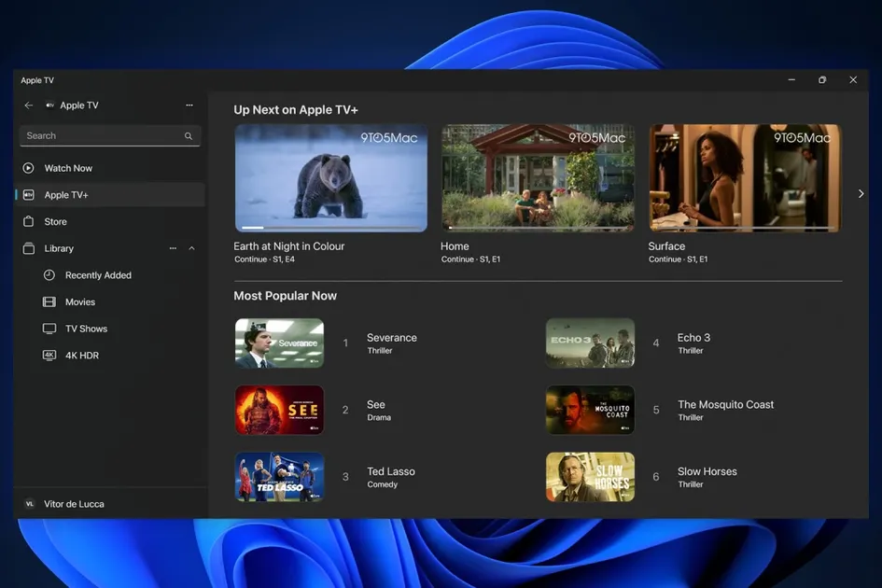Click the See title text
Viewport: 882px width, 588px height.
point(376,404)
